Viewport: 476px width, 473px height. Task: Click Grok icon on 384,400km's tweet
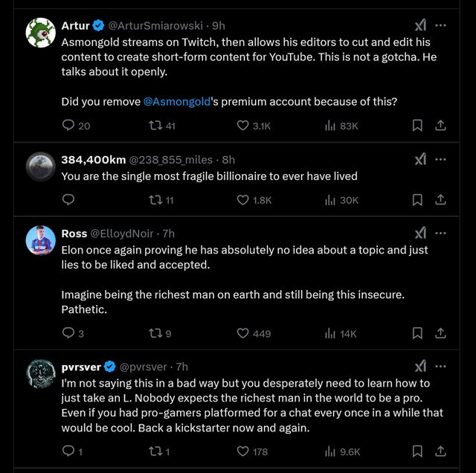420,159
